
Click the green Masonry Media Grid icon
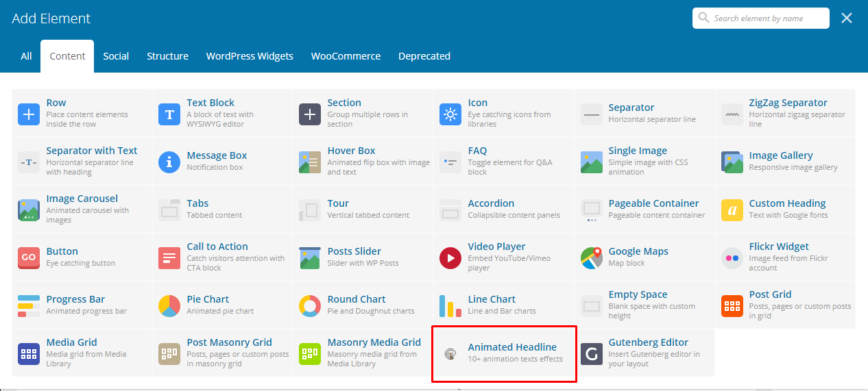click(310, 354)
